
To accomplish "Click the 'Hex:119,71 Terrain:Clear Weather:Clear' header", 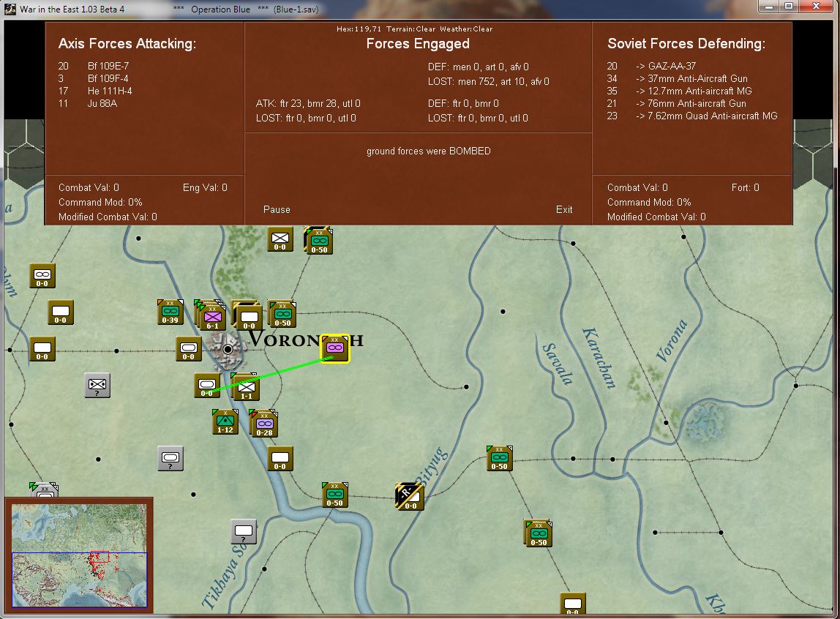I will pos(414,29).
